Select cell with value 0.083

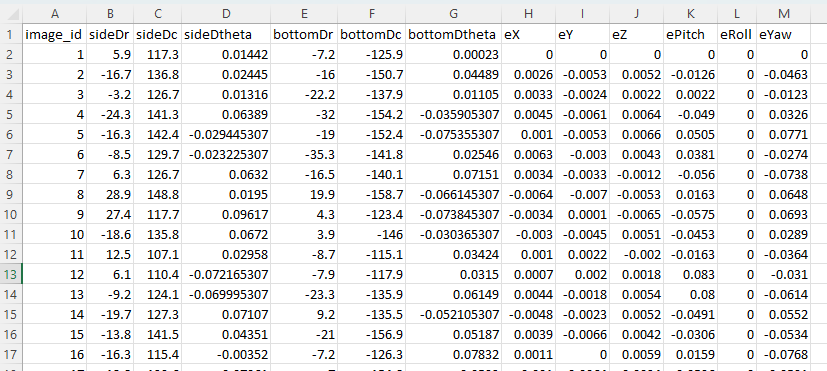click(690, 274)
